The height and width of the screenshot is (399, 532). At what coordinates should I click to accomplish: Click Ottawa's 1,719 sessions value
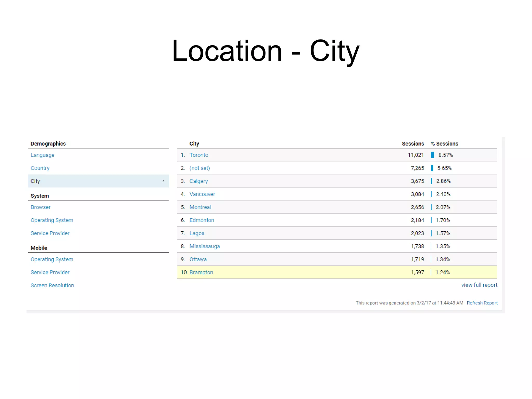(417, 259)
